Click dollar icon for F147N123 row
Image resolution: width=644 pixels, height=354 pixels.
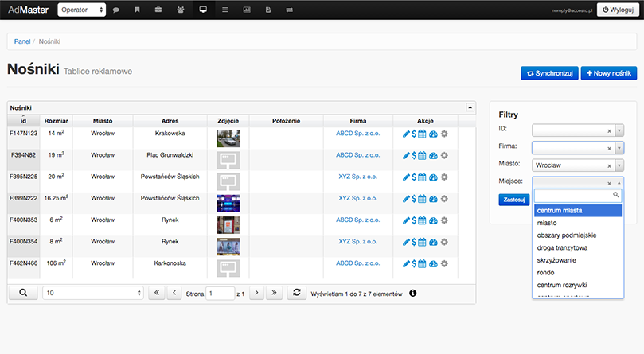[x=414, y=134]
